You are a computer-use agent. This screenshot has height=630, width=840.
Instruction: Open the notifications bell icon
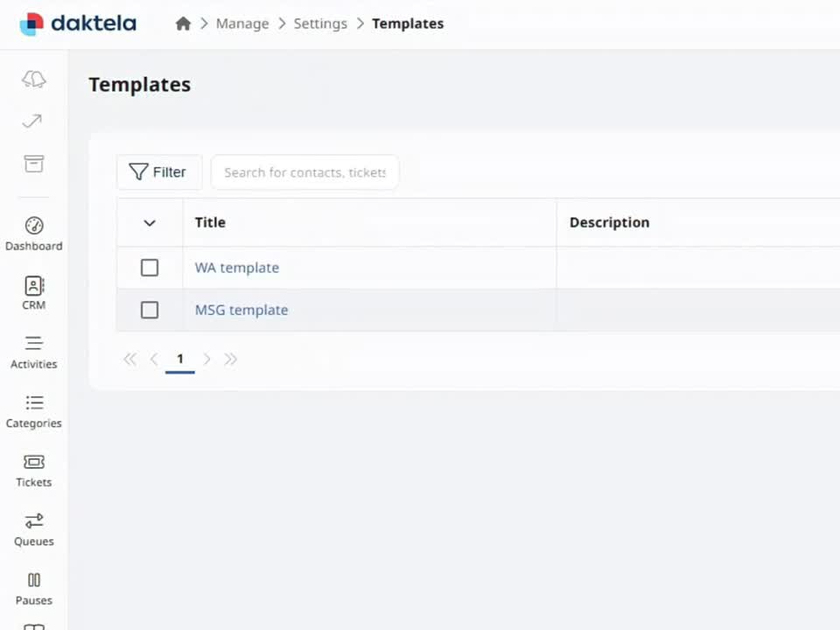point(34,80)
